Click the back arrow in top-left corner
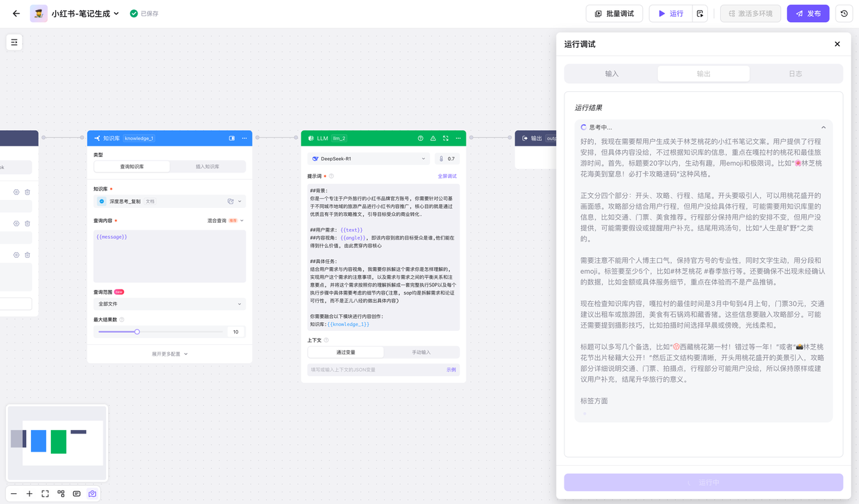This screenshot has width=859, height=504. pos(16,13)
